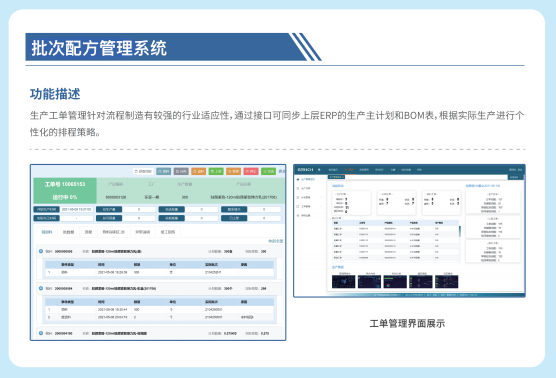Click the 功能描述 heading
Viewport: 556px width, 378px height.
(55, 94)
